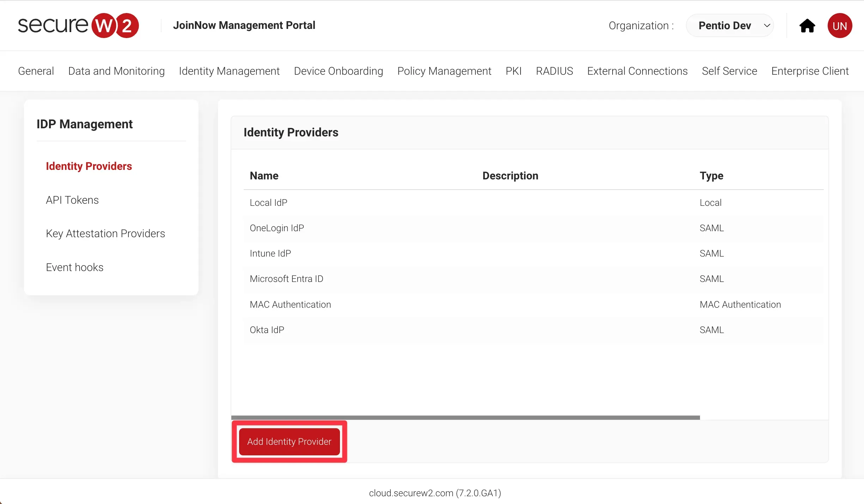Select Device Onboarding in the navigation
This screenshot has width=864, height=504.
[338, 71]
